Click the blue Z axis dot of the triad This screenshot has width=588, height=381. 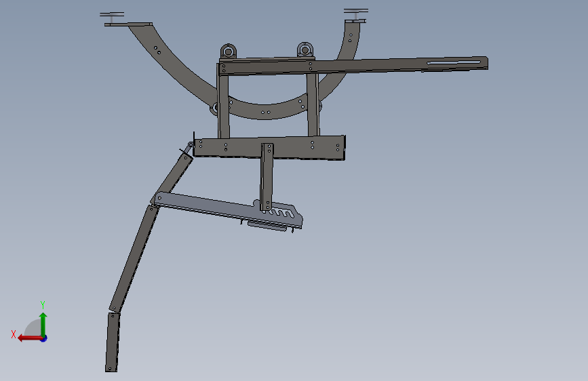(x=44, y=339)
